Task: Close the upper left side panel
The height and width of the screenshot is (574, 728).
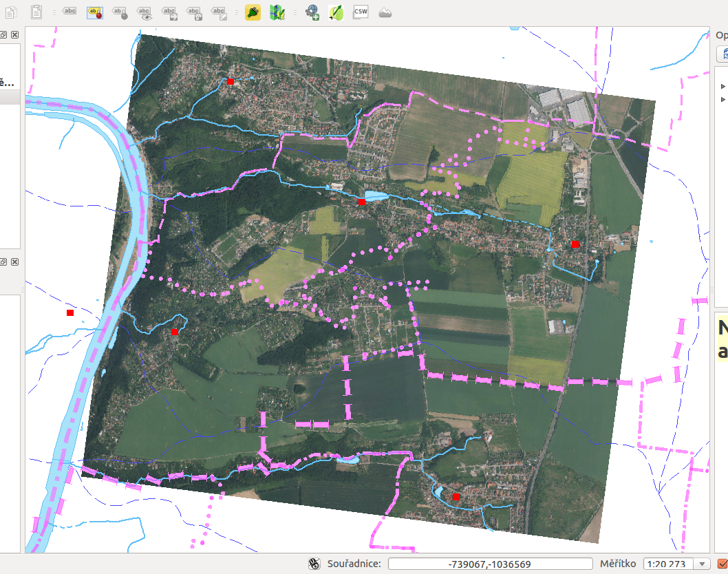Action: tap(15, 35)
